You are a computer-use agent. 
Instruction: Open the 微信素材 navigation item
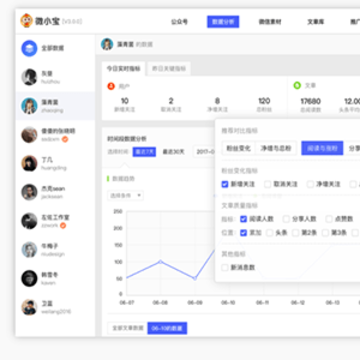click(x=270, y=22)
